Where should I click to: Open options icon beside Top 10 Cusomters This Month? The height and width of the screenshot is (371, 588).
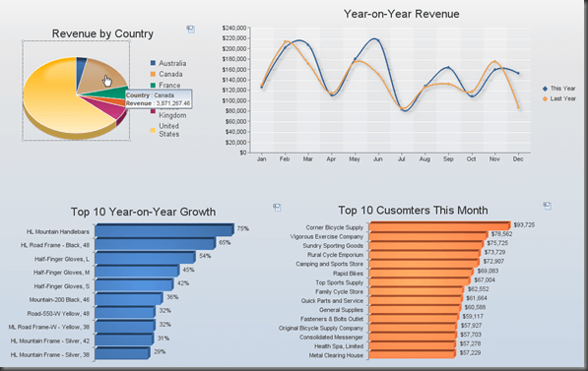pos(548,206)
